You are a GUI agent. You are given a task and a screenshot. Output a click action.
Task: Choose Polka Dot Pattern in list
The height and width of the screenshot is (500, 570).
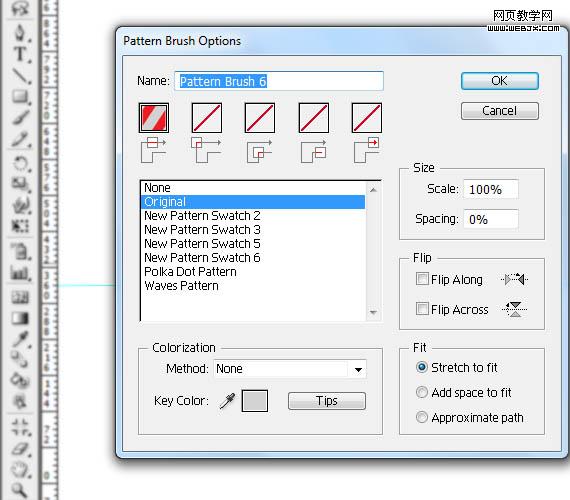(x=253, y=272)
